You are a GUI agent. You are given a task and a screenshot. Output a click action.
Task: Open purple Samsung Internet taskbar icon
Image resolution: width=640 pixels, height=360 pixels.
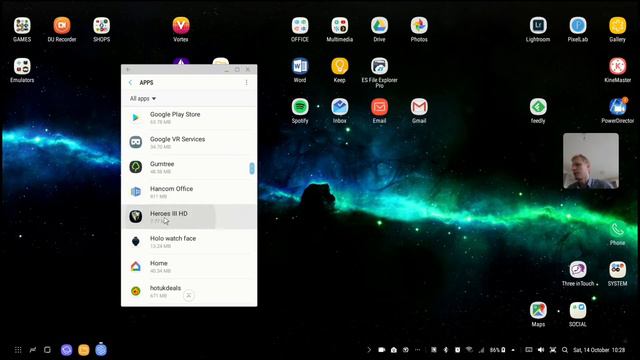[67, 350]
